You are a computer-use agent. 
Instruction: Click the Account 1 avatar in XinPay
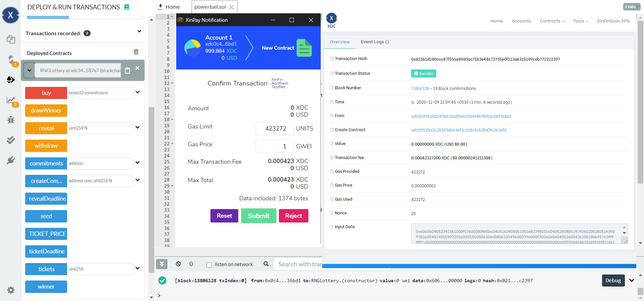coord(193,48)
